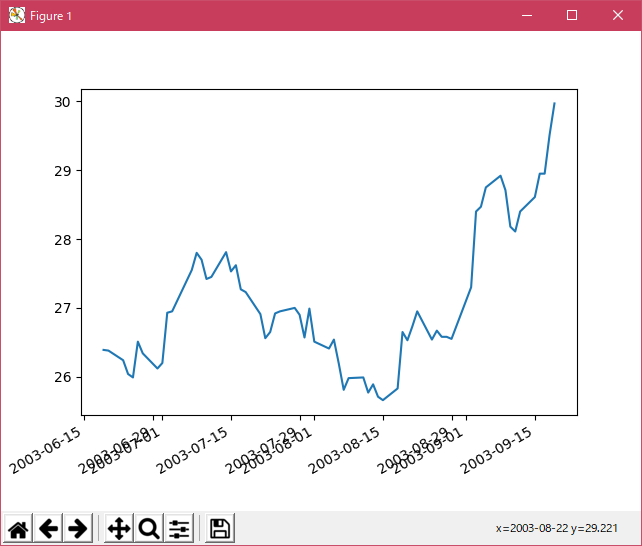Click the y-axis tick label 30
The image size is (642, 546).
[x=63, y=102]
